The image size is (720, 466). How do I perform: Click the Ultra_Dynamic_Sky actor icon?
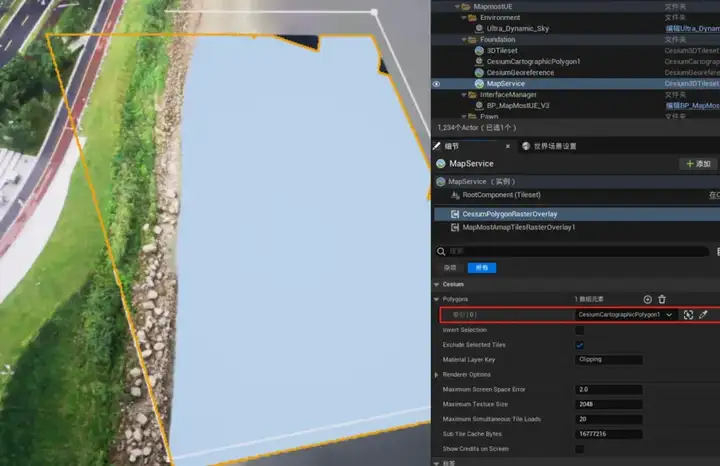[479, 28]
